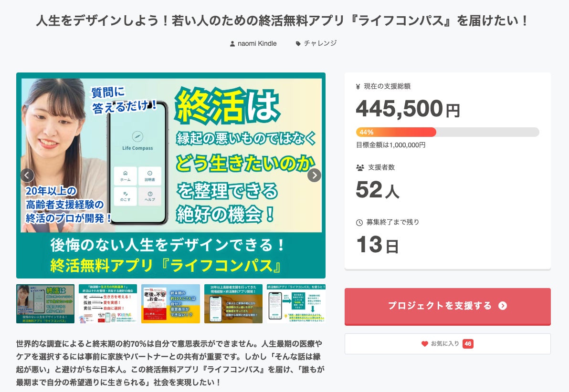Click the yen icon beside 現在の支援総額
The height and width of the screenshot is (392, 569).
click(358, 87)
